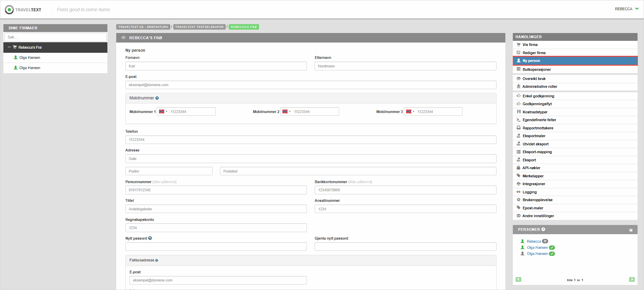Image resolution: width=644 pixels, height=290 pixels.
Task: Click the TravelText logo
Action: 23,10
